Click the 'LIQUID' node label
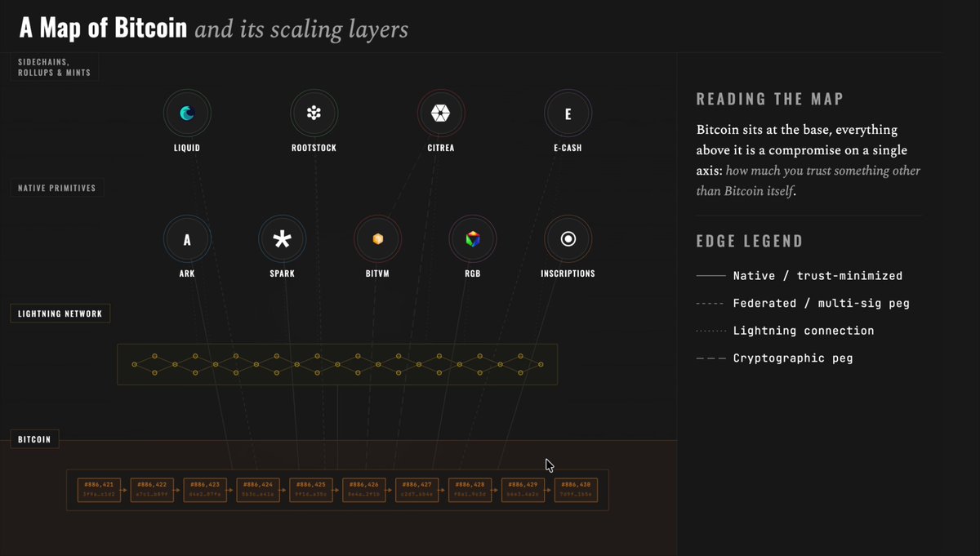 [187, 149]
